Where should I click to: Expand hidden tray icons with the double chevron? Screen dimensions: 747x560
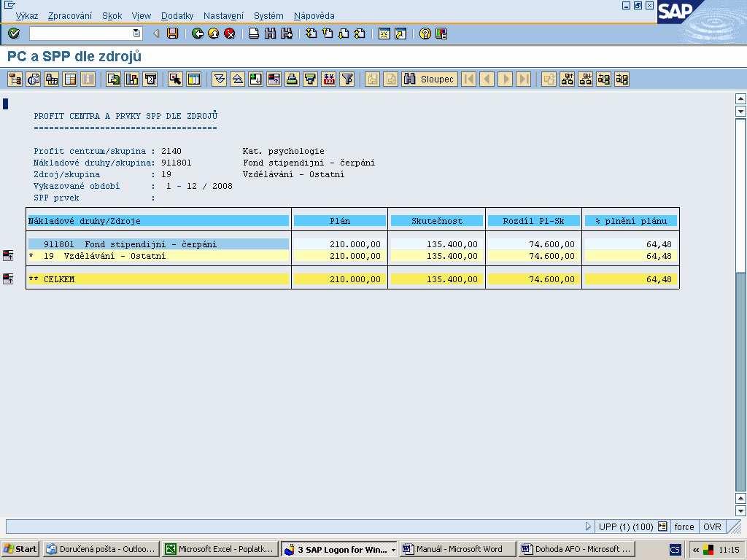(x=695, y=550)
